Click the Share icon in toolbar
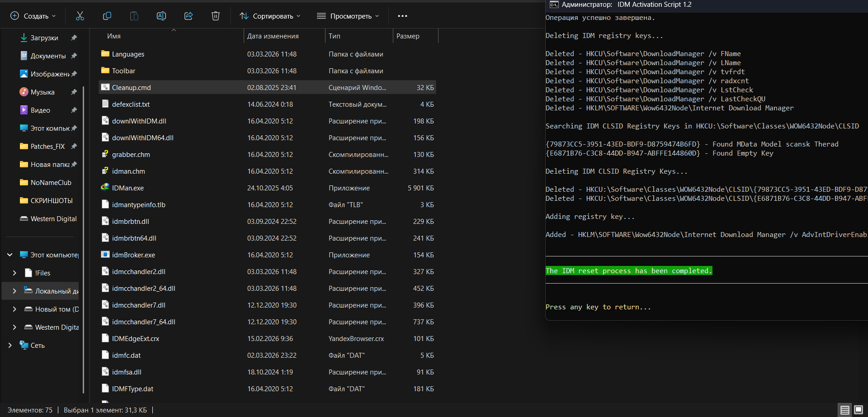The image size is (868, 417). (x=189, y=16)
